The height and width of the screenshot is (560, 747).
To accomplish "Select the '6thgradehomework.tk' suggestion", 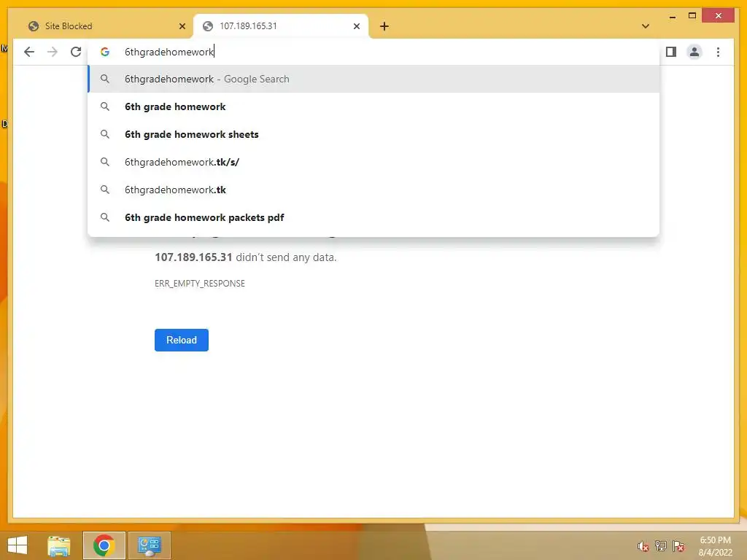I will [373, 190].
